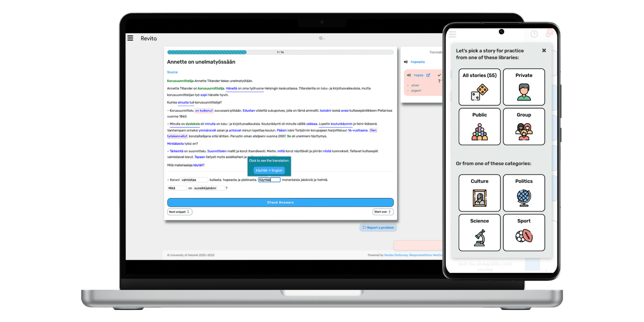Choose the Private library card
This screenshot has height=322, width=644.
(x=524, y=87)
